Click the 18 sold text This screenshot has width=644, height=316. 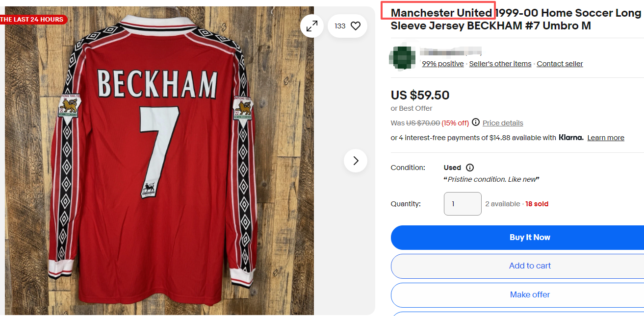click(537, 204)
